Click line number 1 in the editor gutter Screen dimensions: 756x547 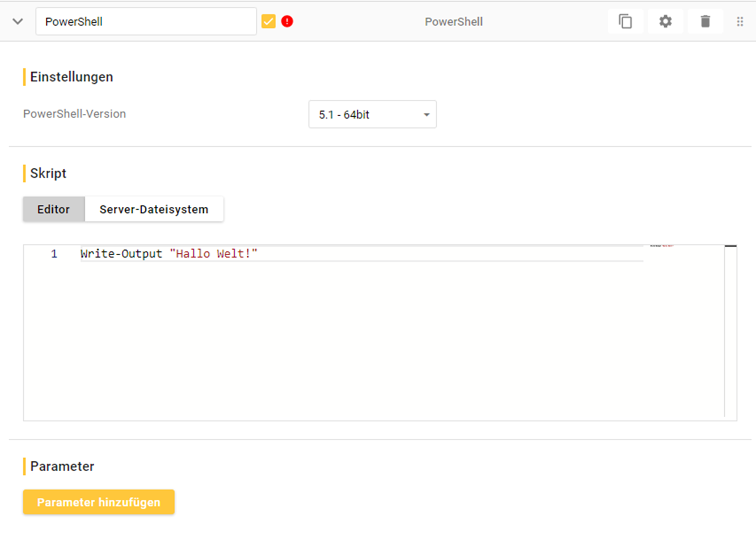coord(54,254)
